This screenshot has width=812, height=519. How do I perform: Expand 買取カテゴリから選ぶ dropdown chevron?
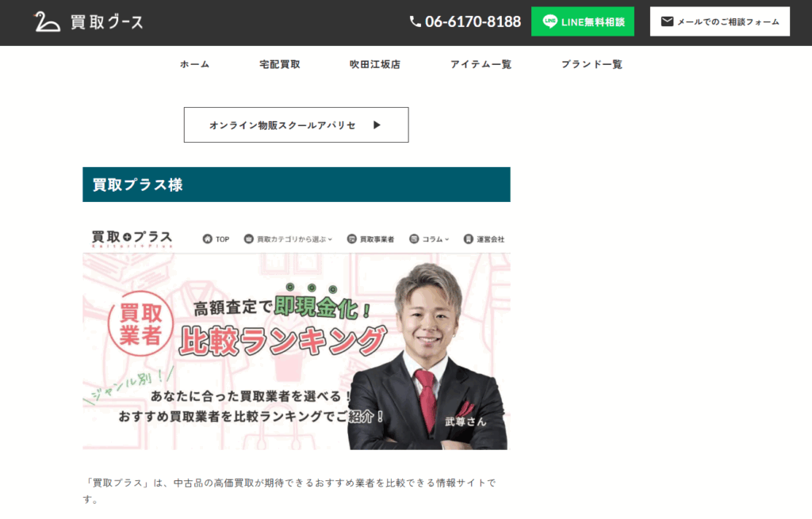(x=330, y=239)
